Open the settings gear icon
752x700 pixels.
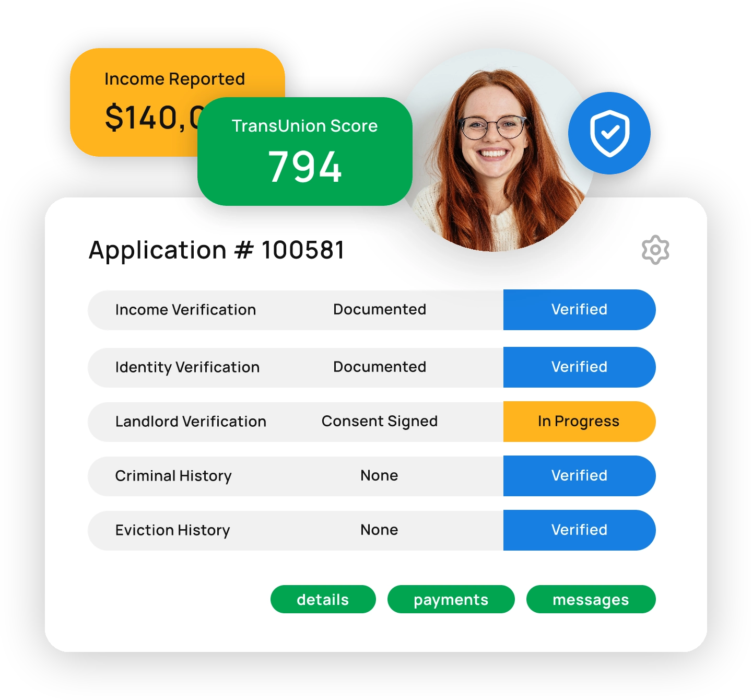tap(655, 250)
